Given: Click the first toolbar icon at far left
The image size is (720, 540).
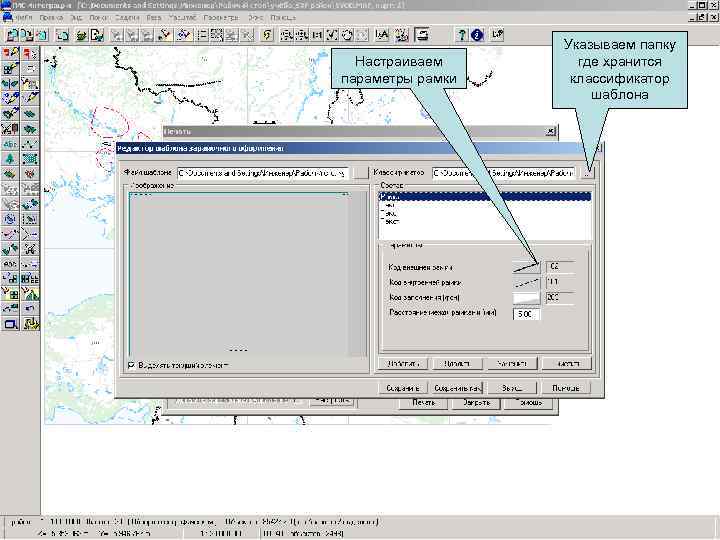Looking at the screenshot, I should [x=12, y=35].
